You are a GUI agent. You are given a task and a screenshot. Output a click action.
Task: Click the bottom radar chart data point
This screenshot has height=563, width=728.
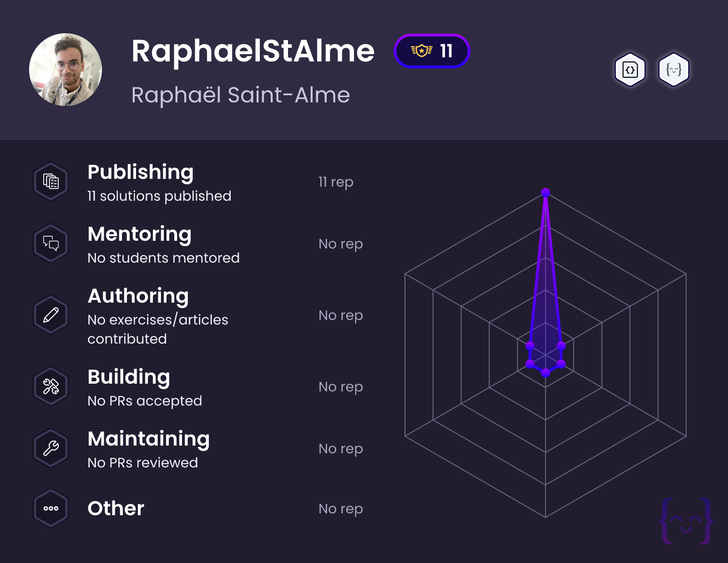546,373
